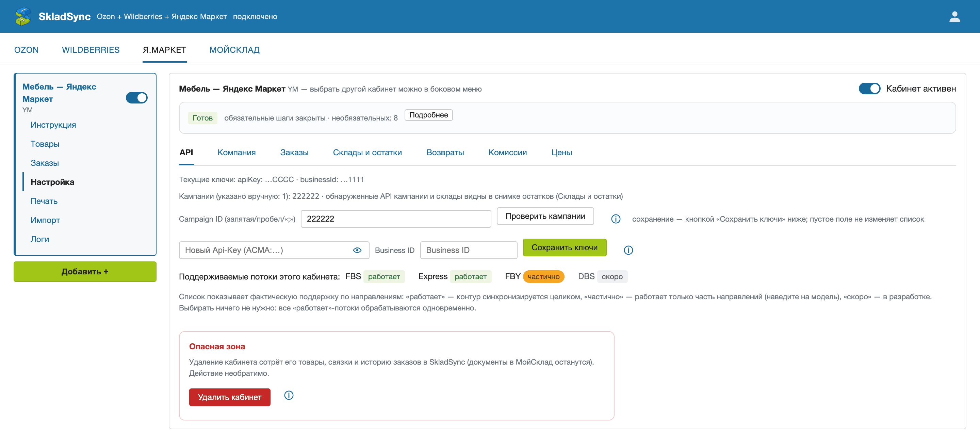
Task: Open the Возвраты tab
Action: (x=445, y=152)
